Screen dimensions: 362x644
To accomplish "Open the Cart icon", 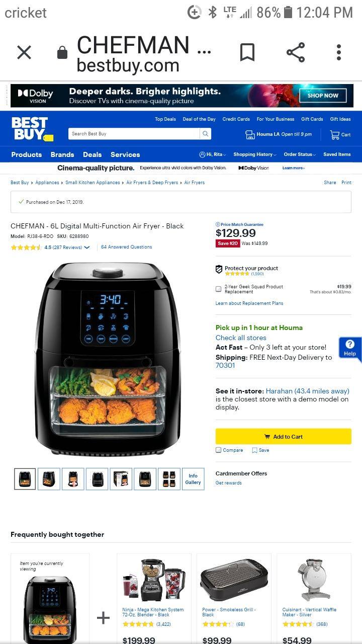I will coord(335,134).
